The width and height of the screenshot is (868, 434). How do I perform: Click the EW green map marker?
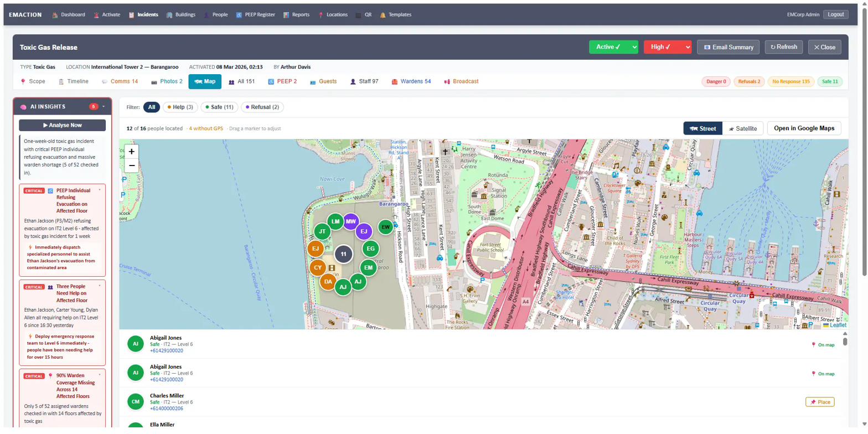click(386, 227)
